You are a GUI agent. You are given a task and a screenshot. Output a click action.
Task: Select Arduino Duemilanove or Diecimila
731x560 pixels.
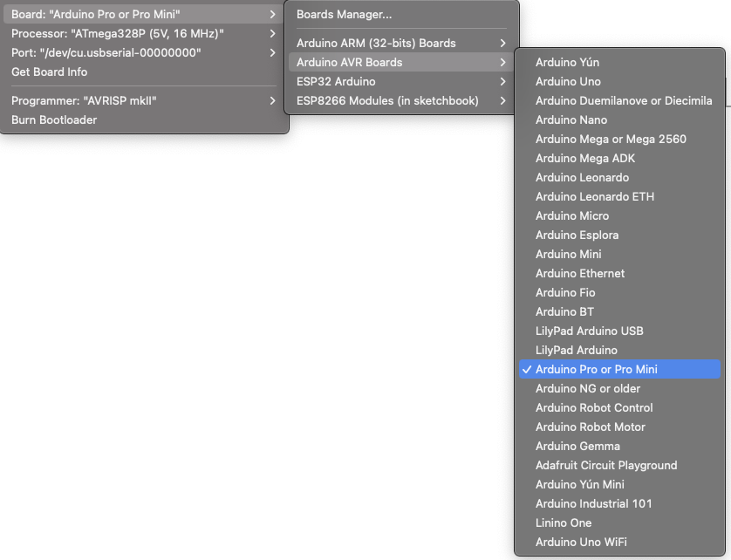[x=619, y=100]
